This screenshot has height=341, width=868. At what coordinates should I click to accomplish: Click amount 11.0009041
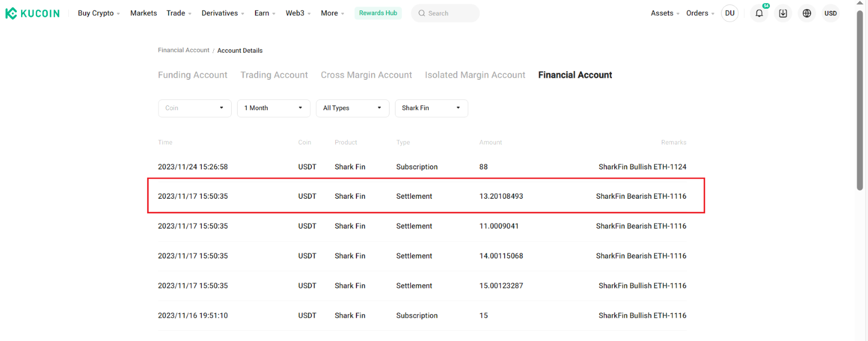[499, 226]
